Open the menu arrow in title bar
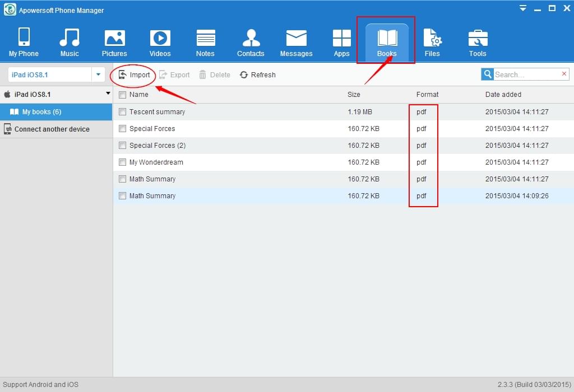Viewport: 574px width, 392px height. click(x=522, y=8)
